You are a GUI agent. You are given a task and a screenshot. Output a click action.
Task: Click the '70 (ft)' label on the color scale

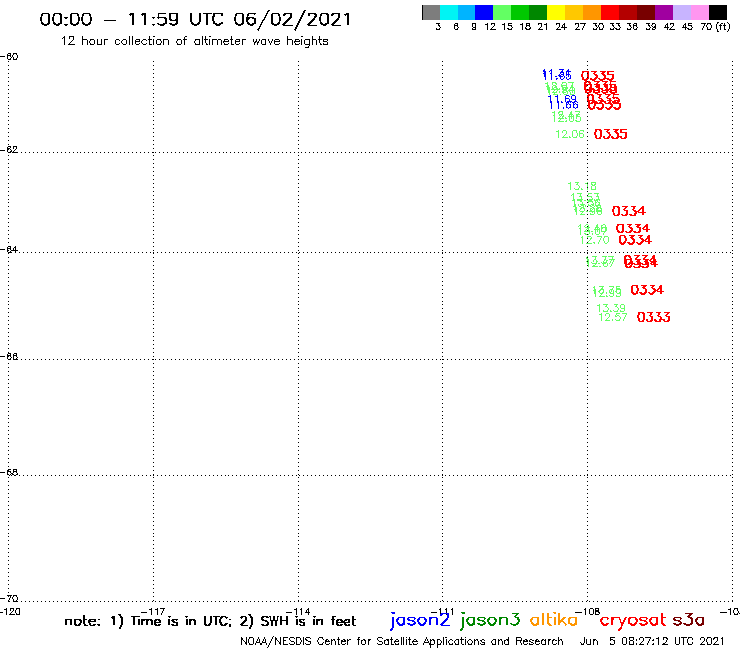tap(715, 27)
